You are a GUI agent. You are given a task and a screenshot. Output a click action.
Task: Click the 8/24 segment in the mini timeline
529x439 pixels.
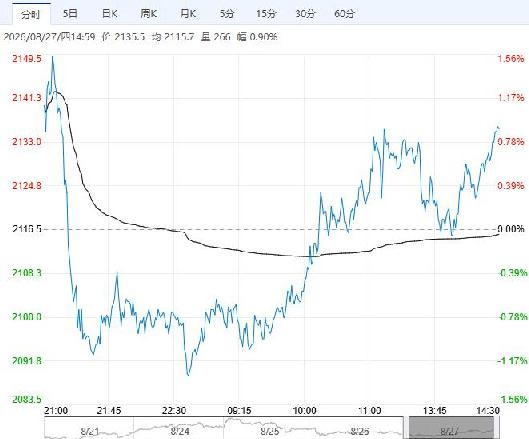[x=178, y=428]
